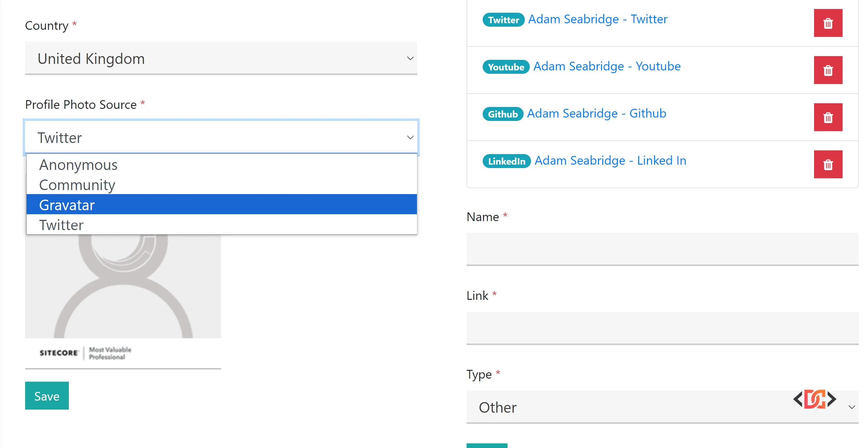Delete the Youtube social link entry
The width and height of the screenshot is (868, 448).
pos(828,70)
